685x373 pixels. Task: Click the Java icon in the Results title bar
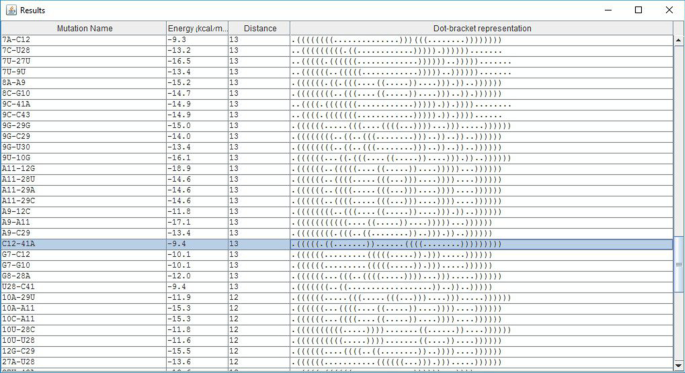click(x=11, y=10)
